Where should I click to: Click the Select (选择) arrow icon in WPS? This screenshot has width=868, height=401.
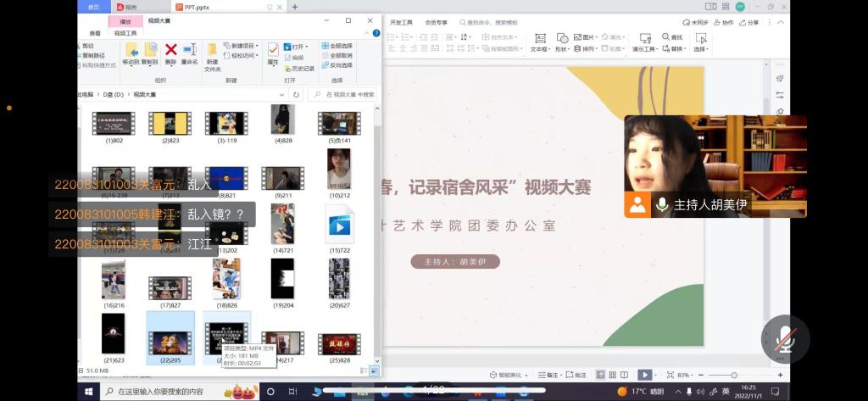701,38
